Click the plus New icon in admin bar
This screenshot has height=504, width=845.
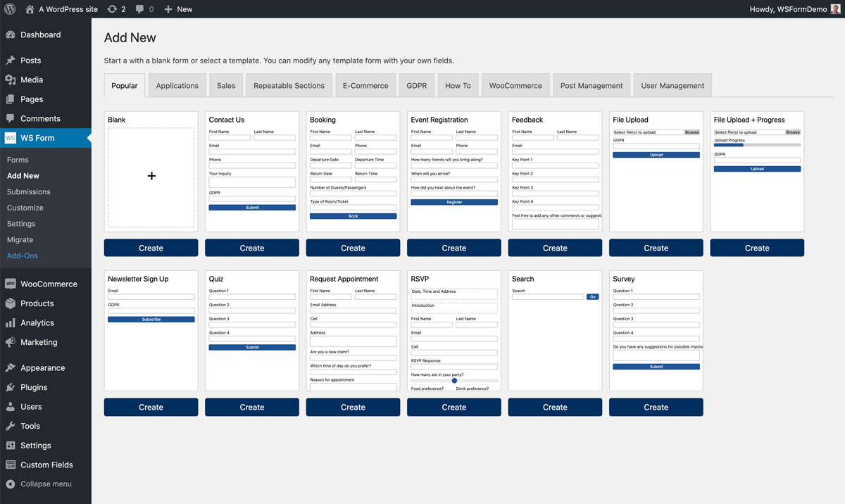pyautogui.click(x=168, y=9)
